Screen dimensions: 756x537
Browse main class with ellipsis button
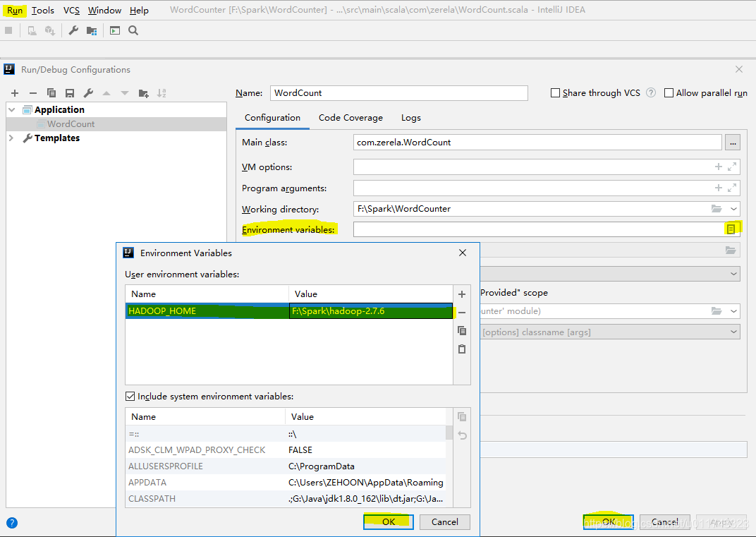click(733, 143)
